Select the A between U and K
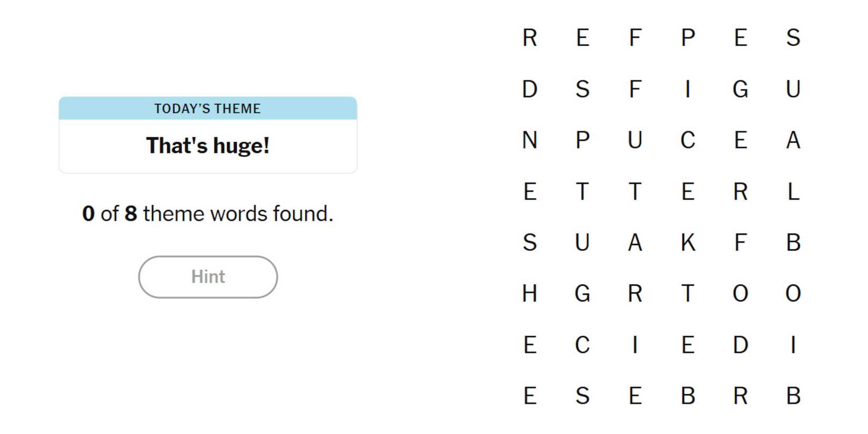The image size is (868, 434). coord(635,243)
